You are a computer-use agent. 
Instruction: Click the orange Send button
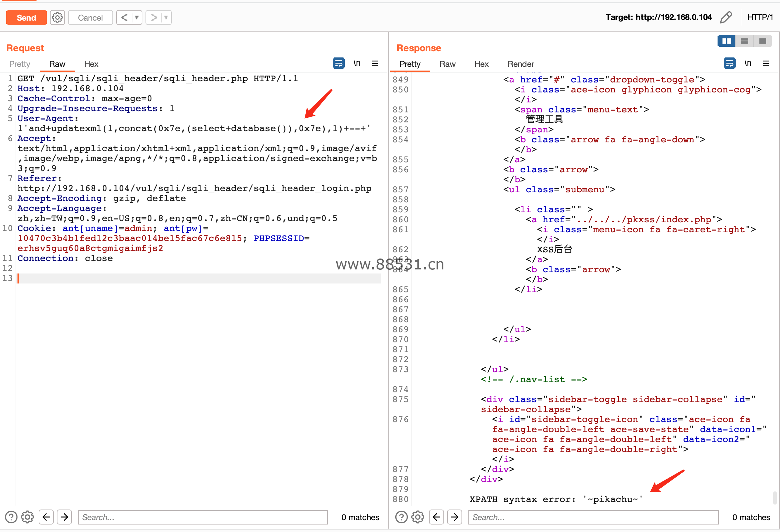point(26,17)
